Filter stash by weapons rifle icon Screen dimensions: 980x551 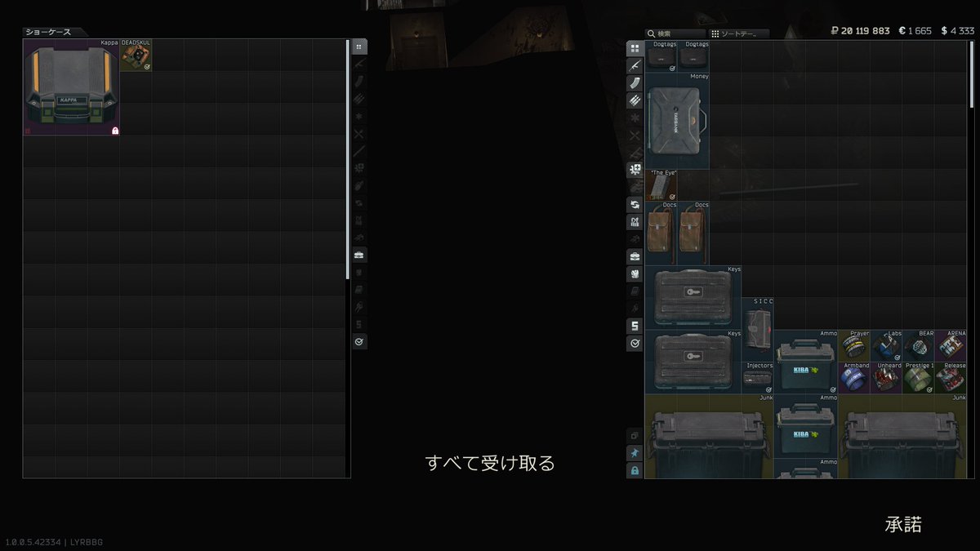635,65
